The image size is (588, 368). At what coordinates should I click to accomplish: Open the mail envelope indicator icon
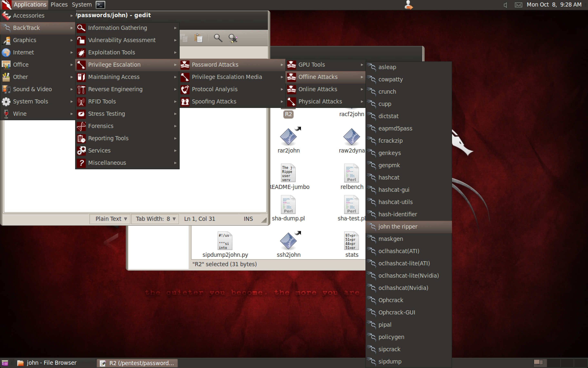coord(518,5)
